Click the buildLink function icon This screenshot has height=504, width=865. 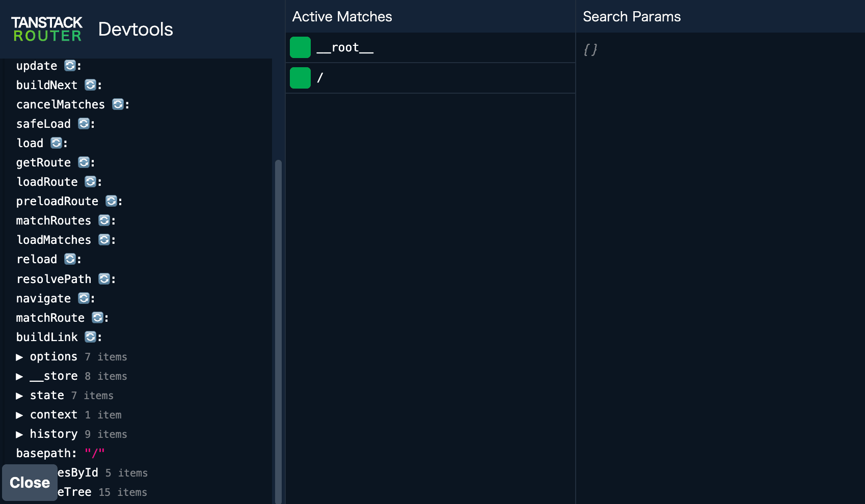click(x=90, y=337)
